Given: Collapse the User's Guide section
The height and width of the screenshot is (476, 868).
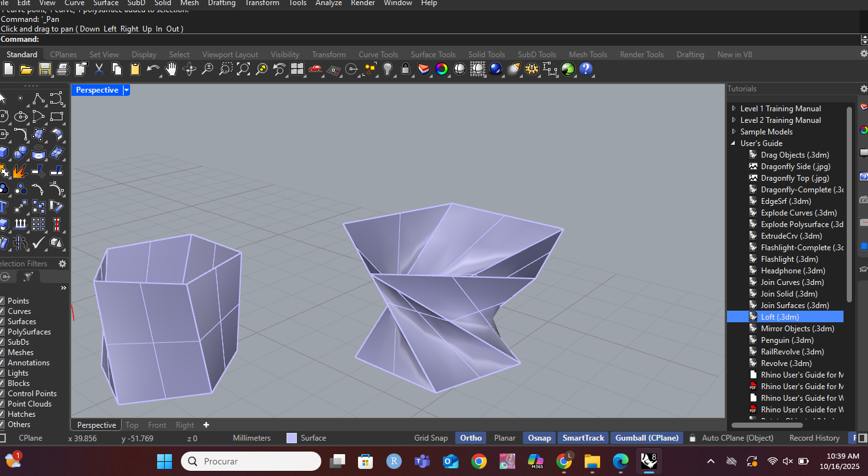Looking at the screenshot, I should click(x=732, y=143).
